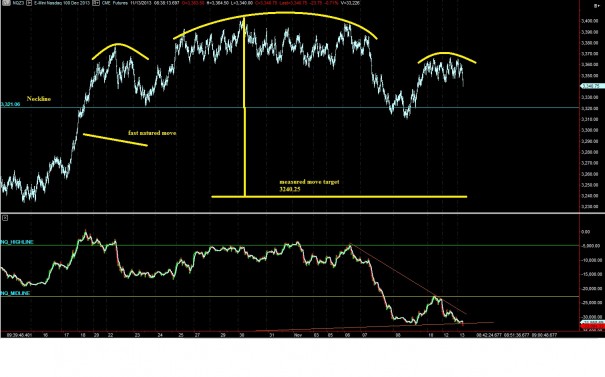Click the 08:42:24.677 timestamp on the time axis

click(x=489, y=335)
